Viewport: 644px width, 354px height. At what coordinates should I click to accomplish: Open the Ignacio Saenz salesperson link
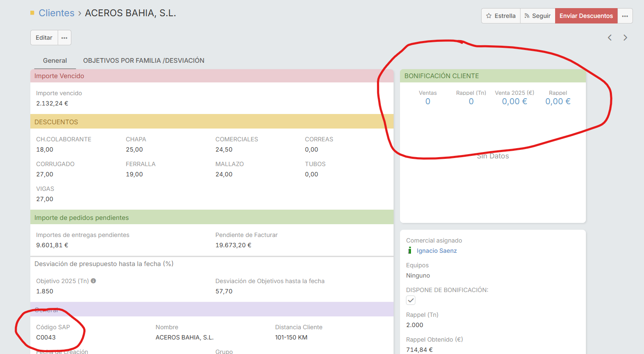tap(436, 251)
